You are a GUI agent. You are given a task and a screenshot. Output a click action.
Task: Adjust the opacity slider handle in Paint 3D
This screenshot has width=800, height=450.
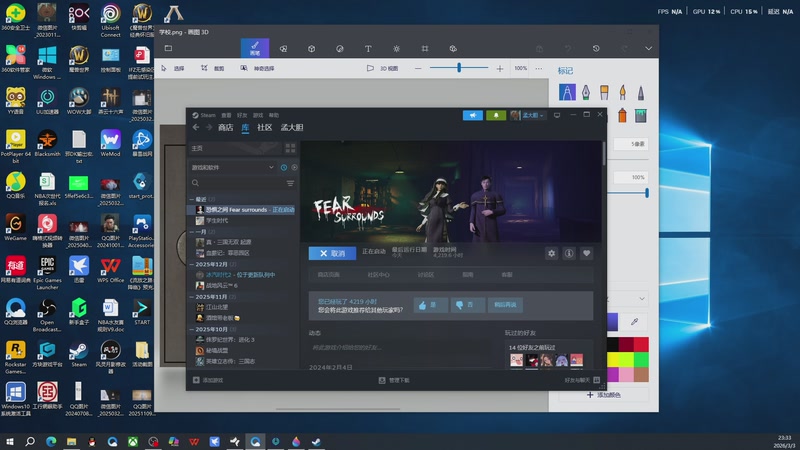[646, 193]
